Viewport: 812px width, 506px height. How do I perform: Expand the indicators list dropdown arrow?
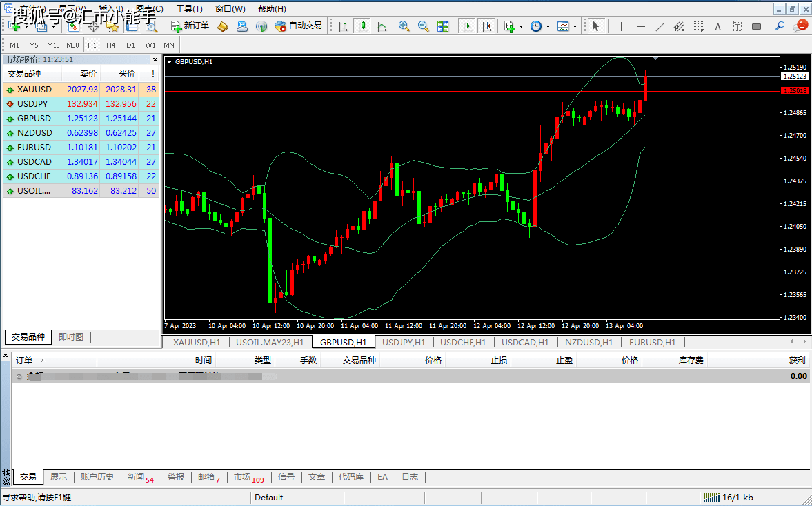(522, 26)
